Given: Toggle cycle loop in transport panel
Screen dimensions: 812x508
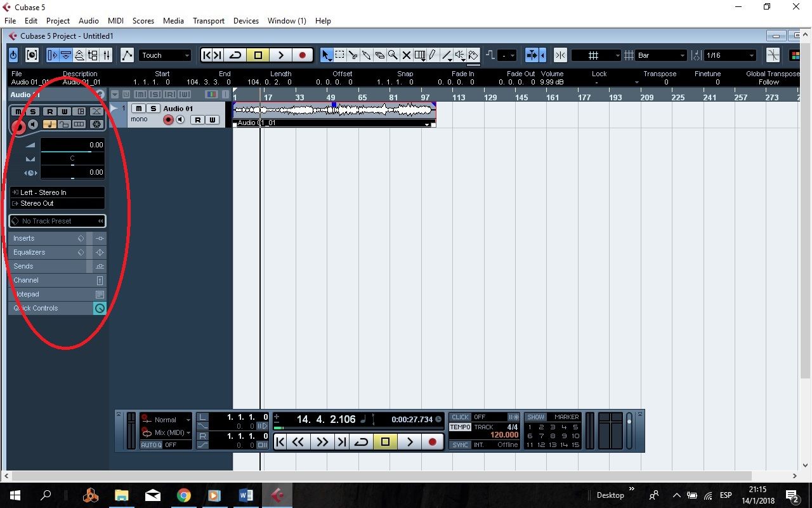Looking at the screenshot, I should pos(361,441).
